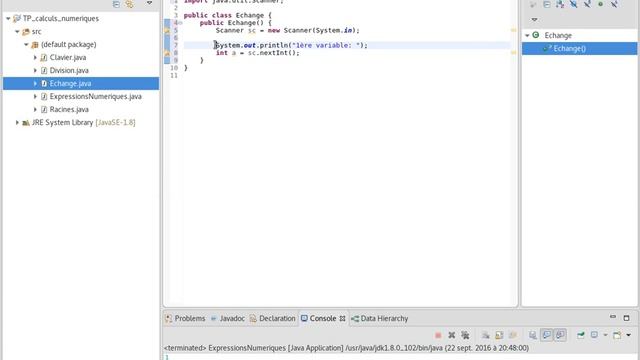Viewport: 640px width, 360px height.
Task: Collapse the TP_calculs_numeriques project node
Action: tap(8, 18)
